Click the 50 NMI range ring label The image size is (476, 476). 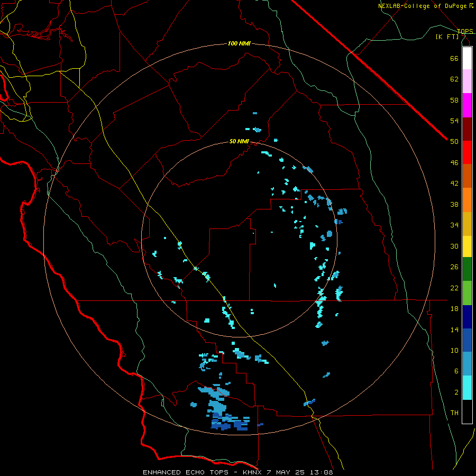(239, 141)
